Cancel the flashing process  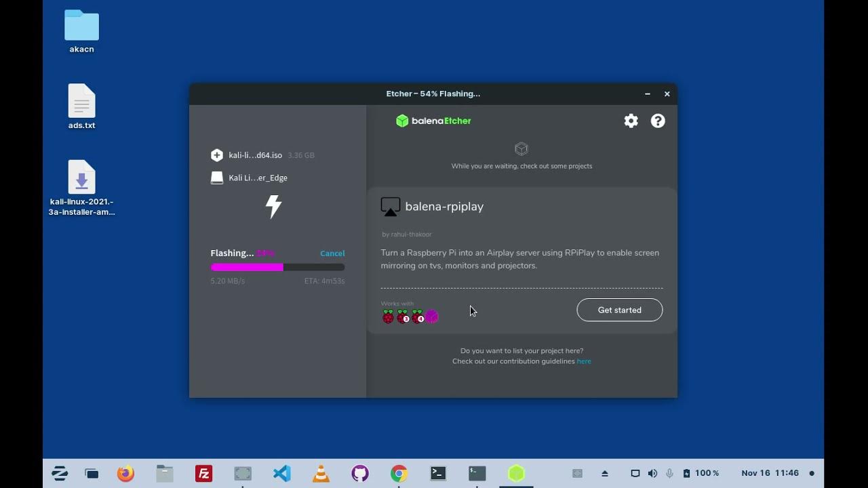(x=332, y=253)
